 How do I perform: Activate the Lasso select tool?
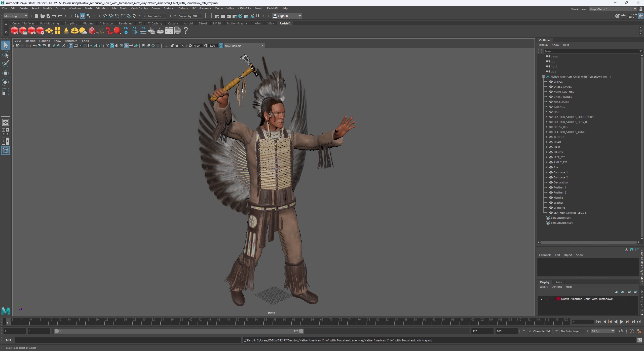coord(6,55)
